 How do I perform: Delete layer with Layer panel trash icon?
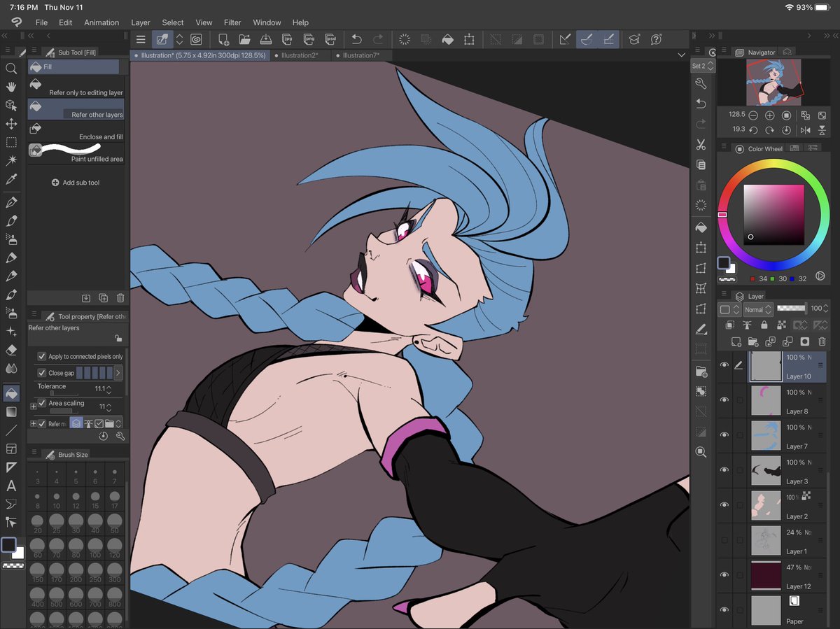click(822, 341)
